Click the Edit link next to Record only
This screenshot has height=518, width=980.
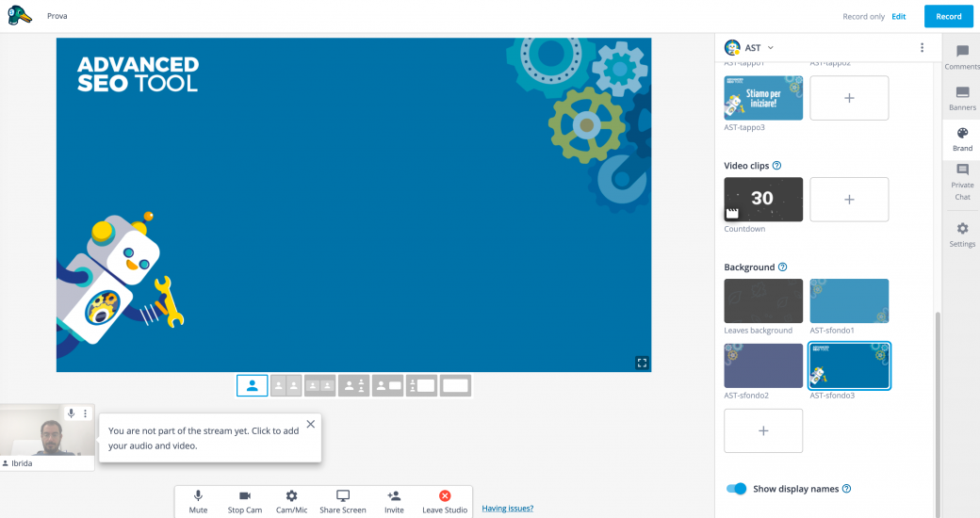pos(899,16)
